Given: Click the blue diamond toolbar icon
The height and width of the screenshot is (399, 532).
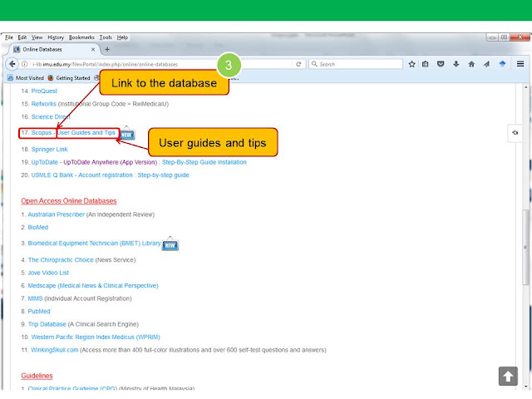Looking at the screenshot, I should click(502, 64).
